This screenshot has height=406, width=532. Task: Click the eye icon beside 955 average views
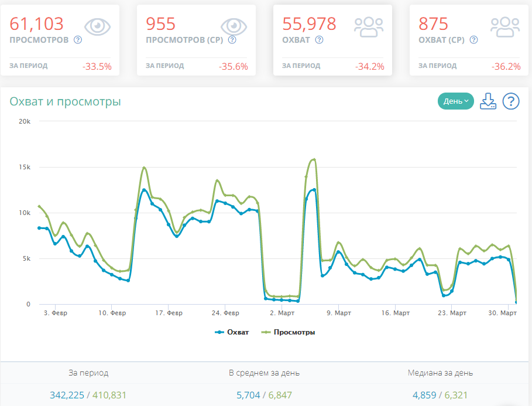tap(234, 26)
